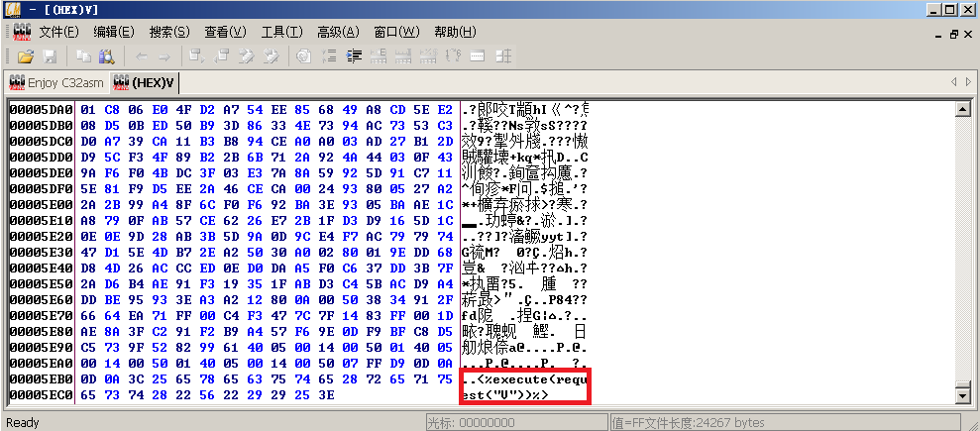Viewport: 980px width, 431px height.
Task: Click offset 00005EC0 in address column
Action: click(x=42, y=395)
